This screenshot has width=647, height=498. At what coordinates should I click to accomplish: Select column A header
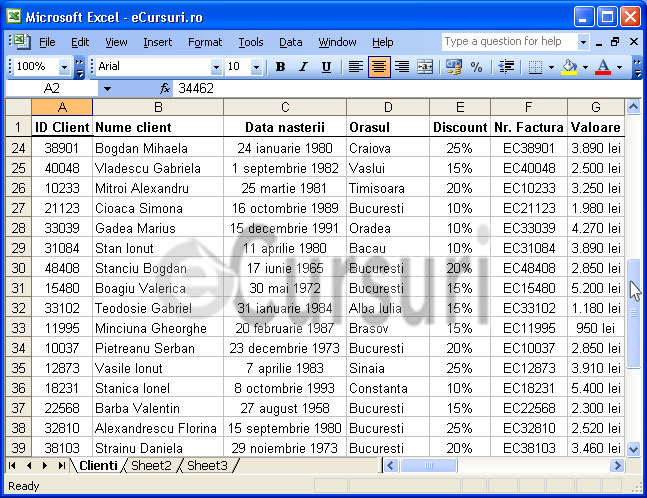62,107
